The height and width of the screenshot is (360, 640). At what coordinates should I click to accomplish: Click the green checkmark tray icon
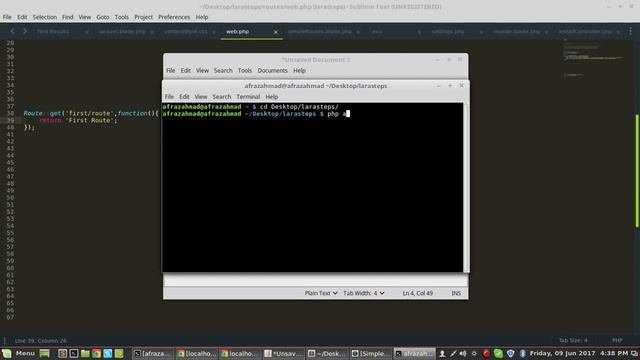498,353
